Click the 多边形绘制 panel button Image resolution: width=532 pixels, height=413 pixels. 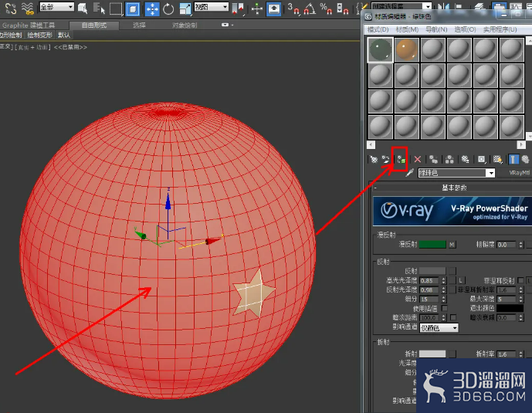12,35
